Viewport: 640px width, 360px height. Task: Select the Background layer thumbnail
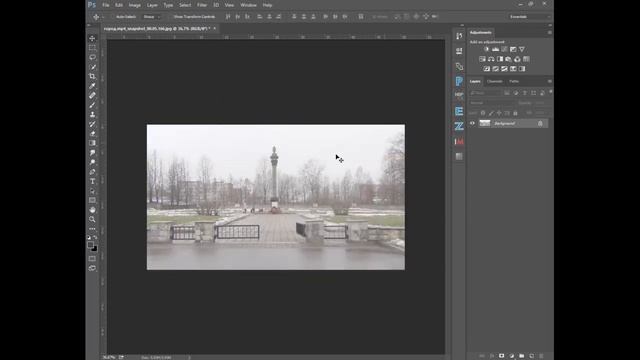(x=485, y=123)
